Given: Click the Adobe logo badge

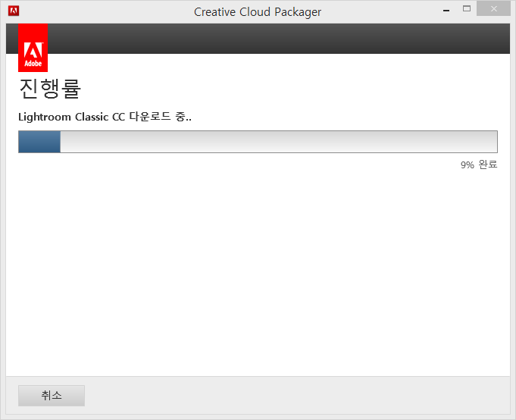Looking at the screenshot, I should pyautogui.click(x=33, y=48).
